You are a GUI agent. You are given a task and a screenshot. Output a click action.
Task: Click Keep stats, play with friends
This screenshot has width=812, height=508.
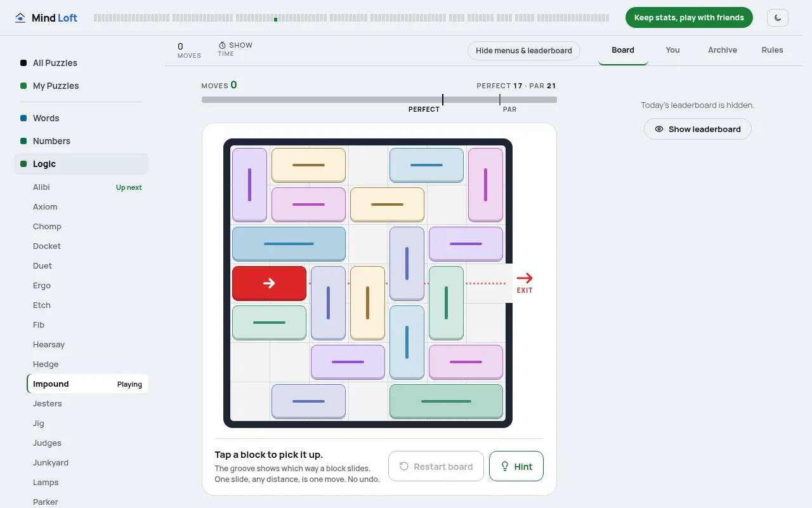tap(689, 18)
